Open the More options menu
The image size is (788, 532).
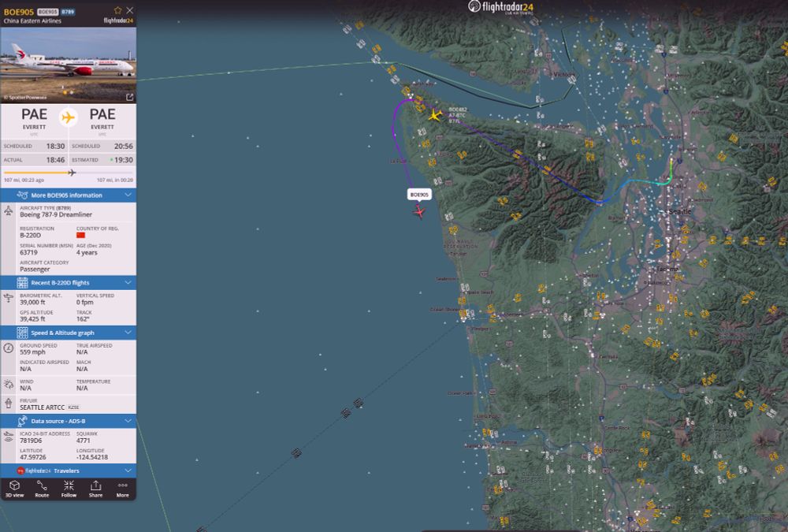click(123, 488)
